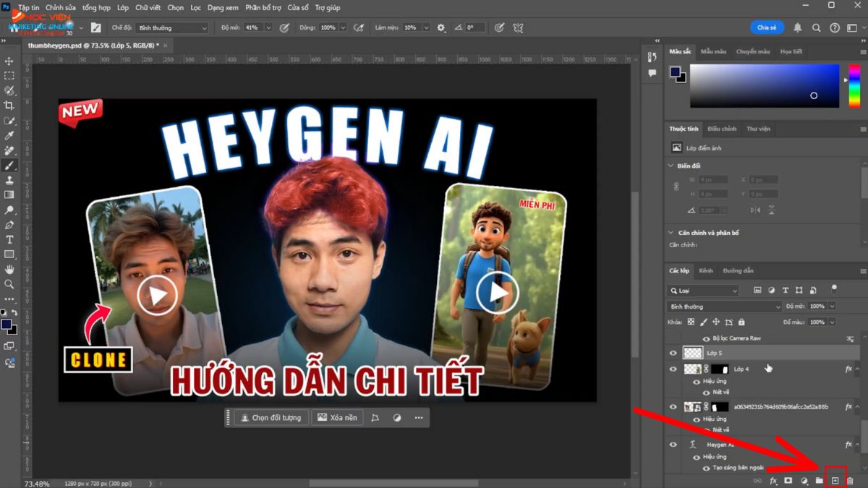Open the brush settings panel icon

click(95, 27)
